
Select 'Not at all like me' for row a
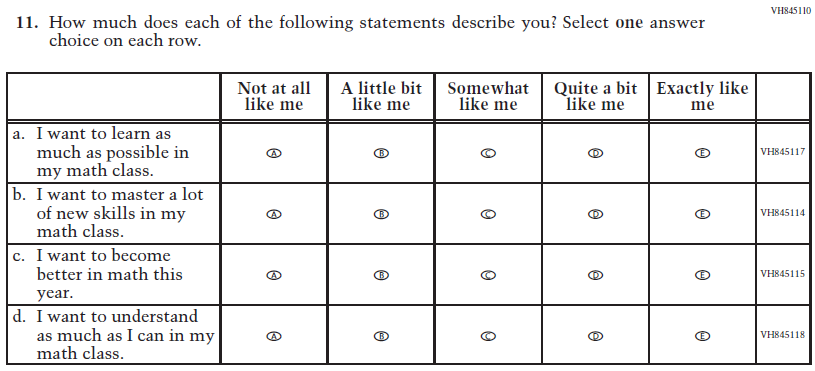[x=274, y=153]
